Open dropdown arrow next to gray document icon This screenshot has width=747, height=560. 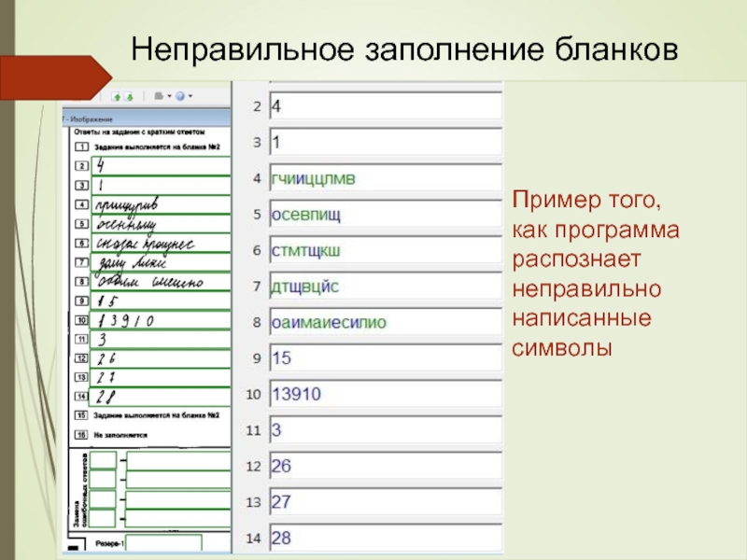(169, 96)
